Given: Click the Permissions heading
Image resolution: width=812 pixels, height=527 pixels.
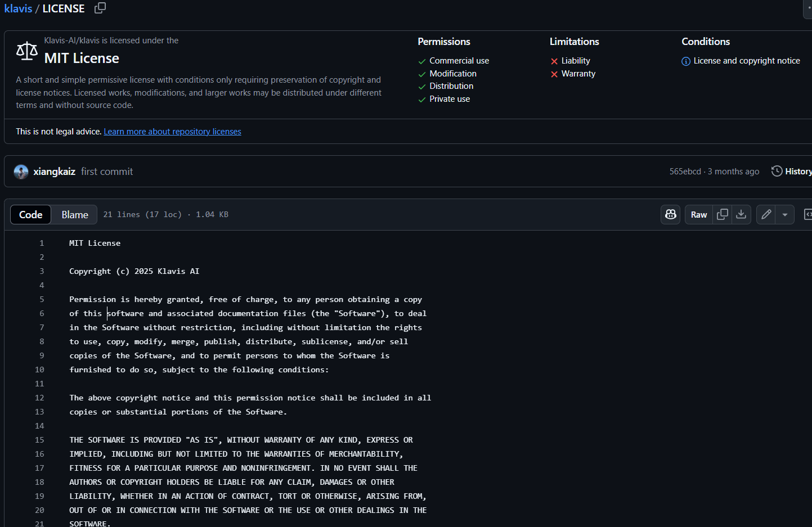Looking at the screenshot, I should pos(443,42).
